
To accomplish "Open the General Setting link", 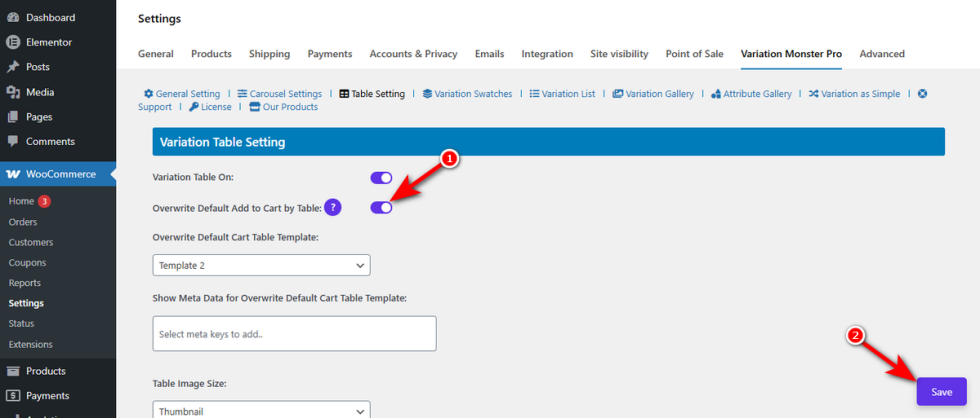I will pos(188,94).
